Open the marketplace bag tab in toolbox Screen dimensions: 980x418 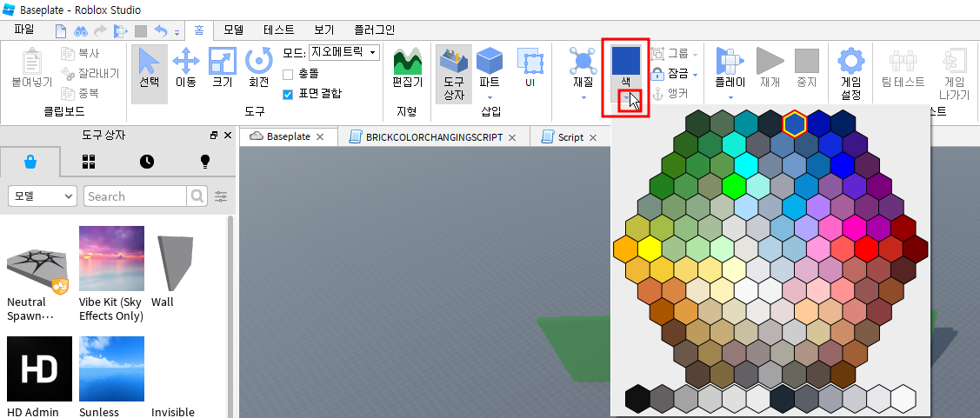tap(30, 162)
